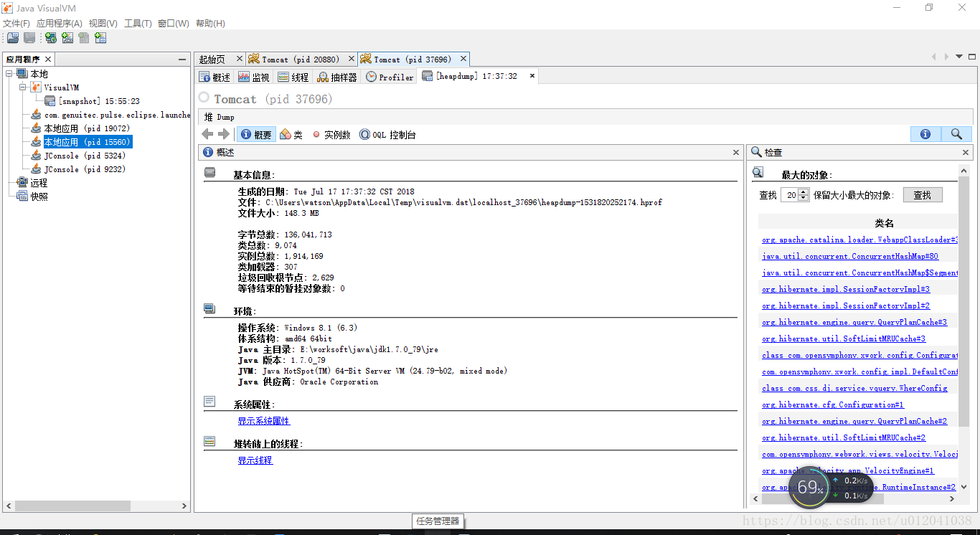This screenshot has height=535, width=980.
Task: Open the 监视 monitor sub-tab
Action: (254, 77)
